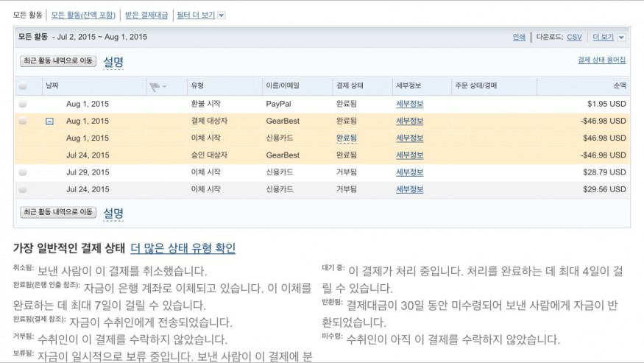Tick the Jul 24 $29.56 USD row checkbox
Viewport: 644px width, 363px height.
pyautogui.click(x=23, y=189)
